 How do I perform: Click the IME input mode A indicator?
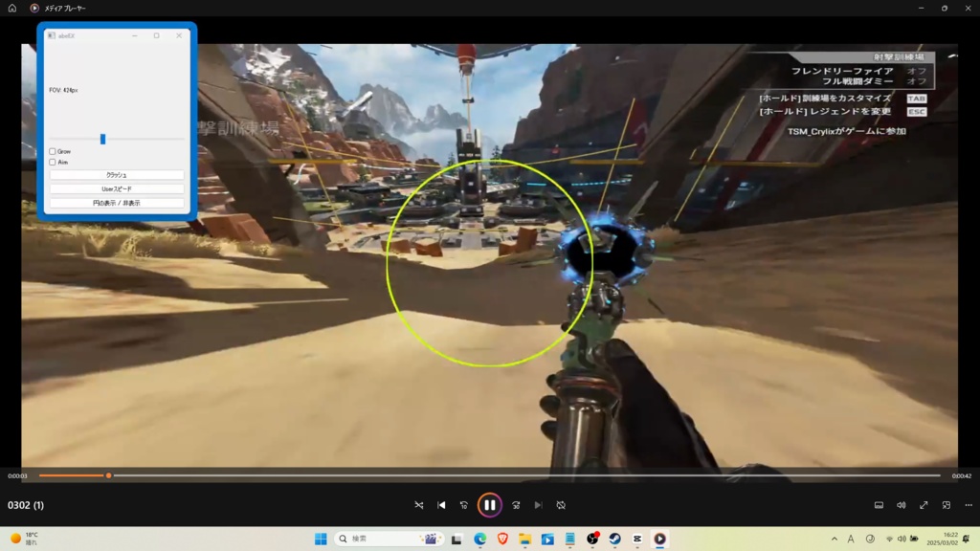click(851, 539)
